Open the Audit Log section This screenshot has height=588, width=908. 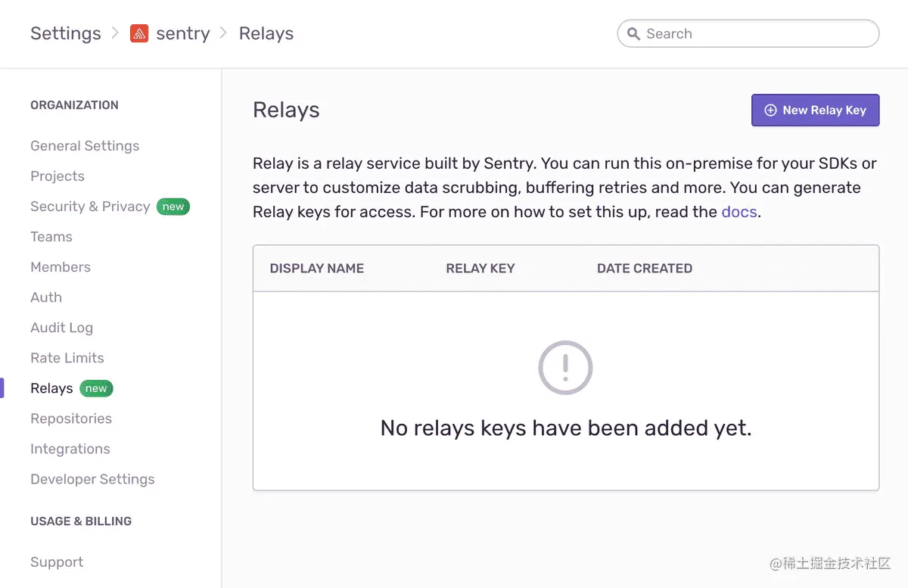[62, 327]
